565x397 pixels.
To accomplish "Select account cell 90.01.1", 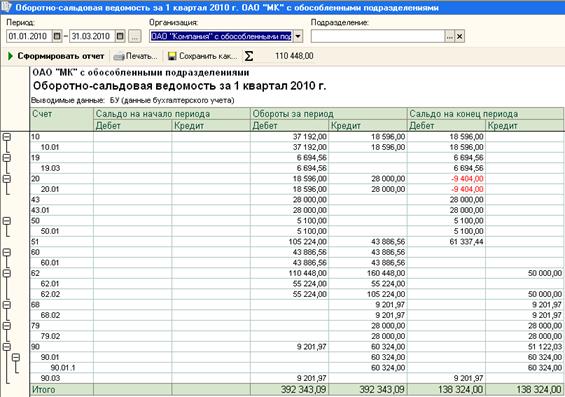I will 62,368.
